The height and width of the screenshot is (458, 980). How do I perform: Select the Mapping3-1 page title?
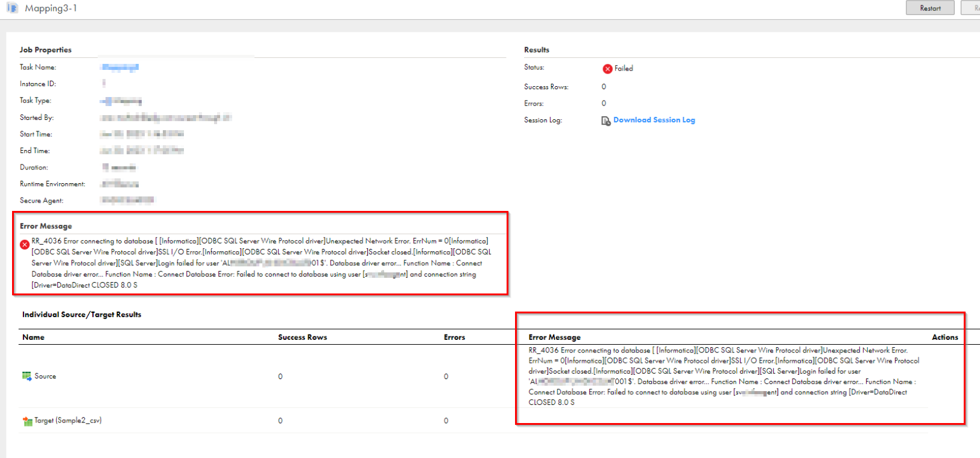[51, 8]
